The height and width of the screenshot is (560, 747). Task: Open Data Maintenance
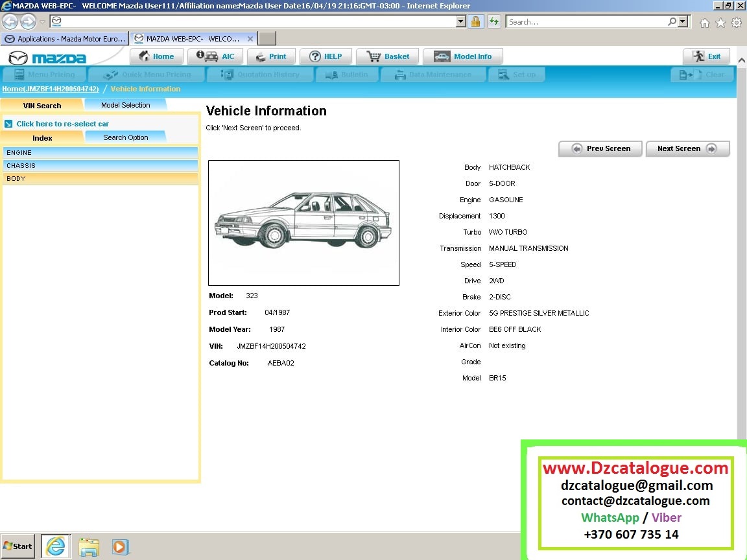coord(433,75)
